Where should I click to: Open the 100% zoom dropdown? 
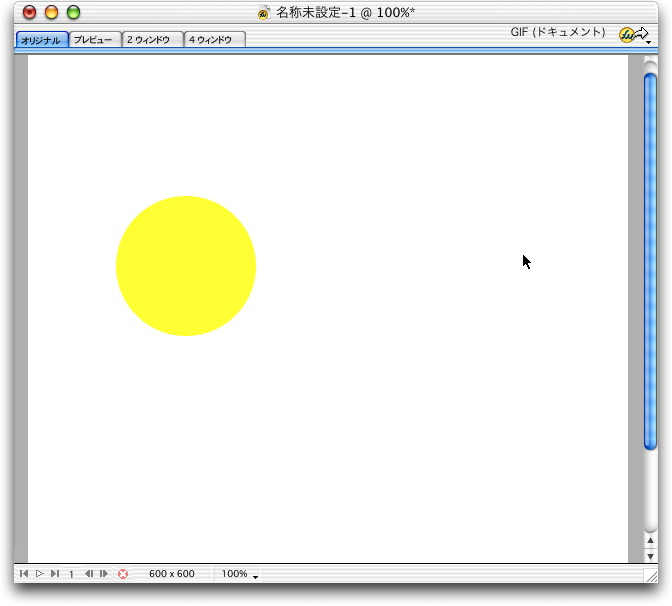click(239, 574)
